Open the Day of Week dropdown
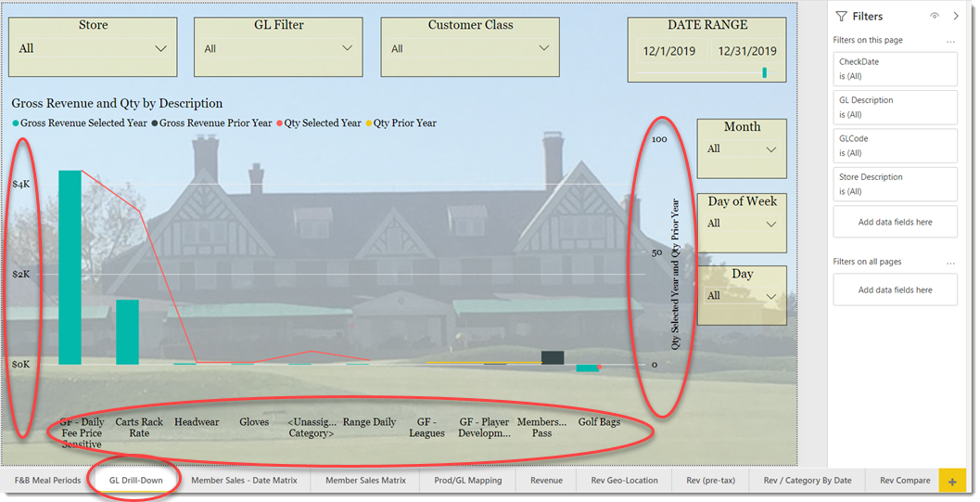Viewport: 980px width, 502px height. 771,224
